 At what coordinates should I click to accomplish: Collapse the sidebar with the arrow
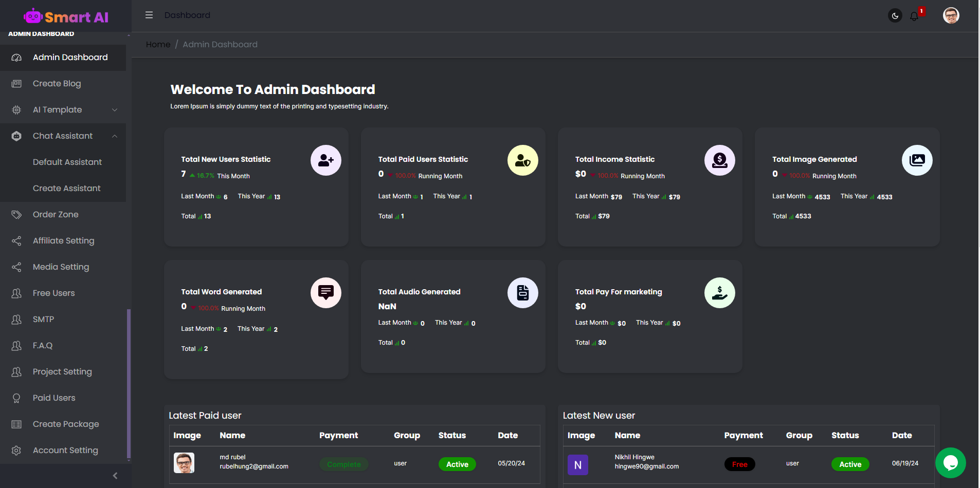point(115,476)
